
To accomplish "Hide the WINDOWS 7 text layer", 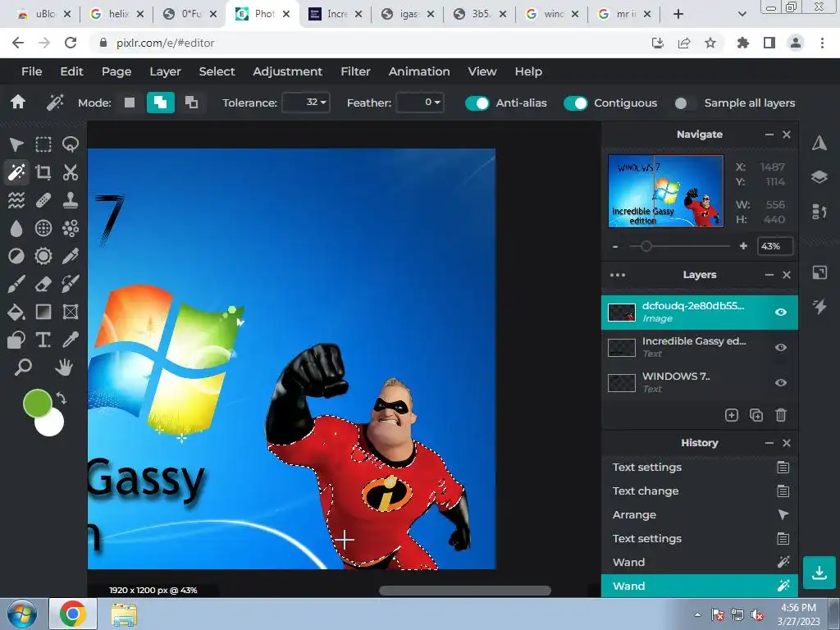I will click(781, 382).
